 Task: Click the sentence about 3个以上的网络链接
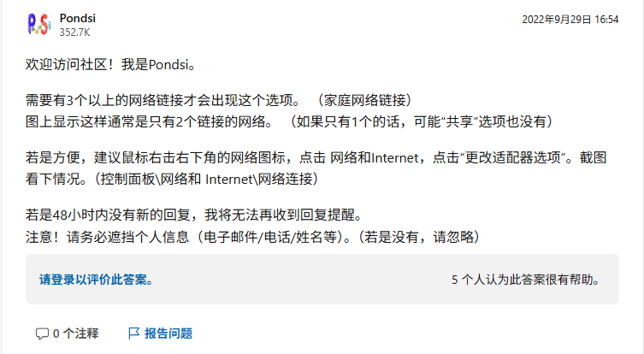click(163, 100)
